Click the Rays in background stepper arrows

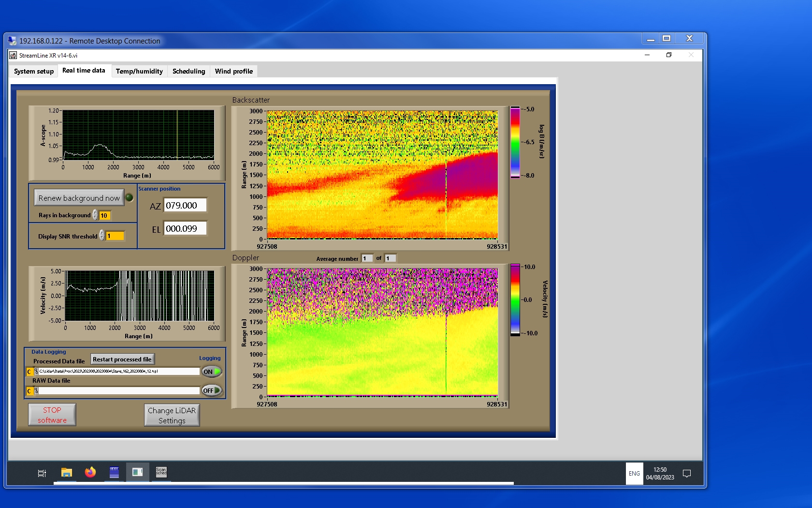click(x=95, y=215)
